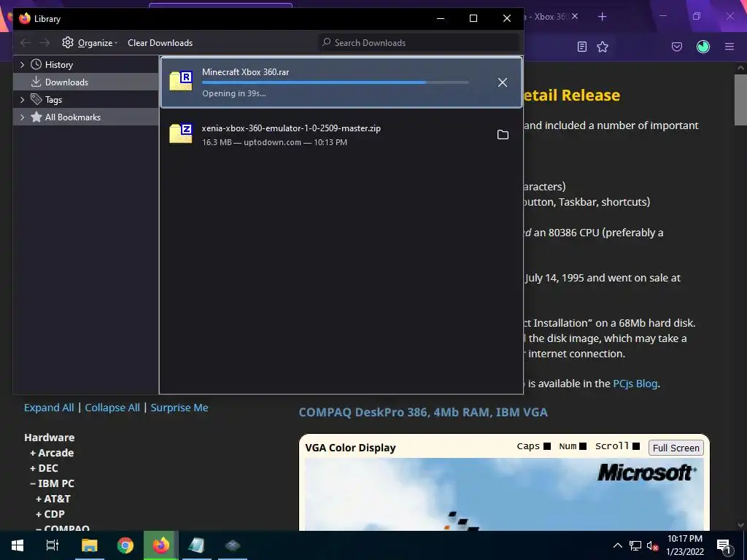This screenshot has width=747, height=560.
Task: Show xenia zip file in folder
Action: click(503, 135)
